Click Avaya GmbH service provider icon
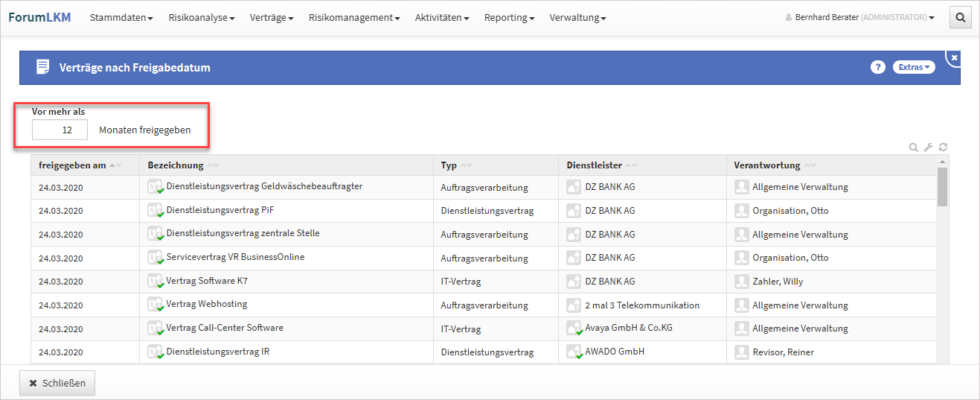This screenshot has height=400, width=980. [x=574, y=328]
